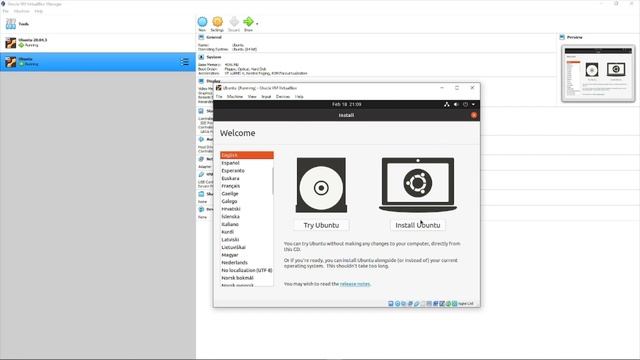Click the VM preview thumbnail

598,73
